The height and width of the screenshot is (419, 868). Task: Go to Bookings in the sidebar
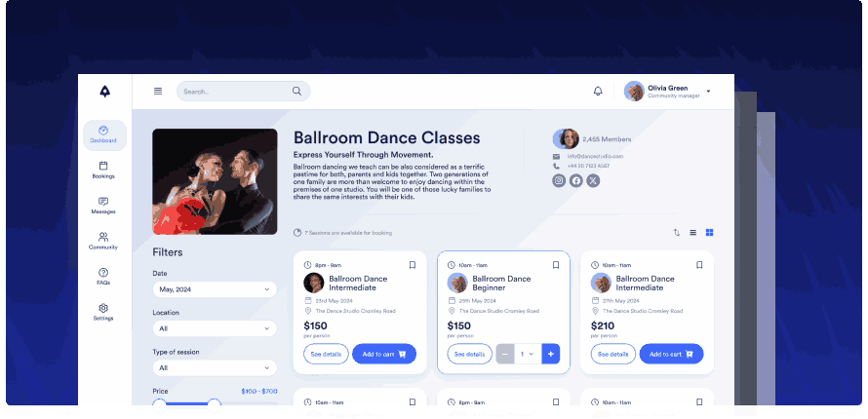pyautogui.click(x=103, y=171)
